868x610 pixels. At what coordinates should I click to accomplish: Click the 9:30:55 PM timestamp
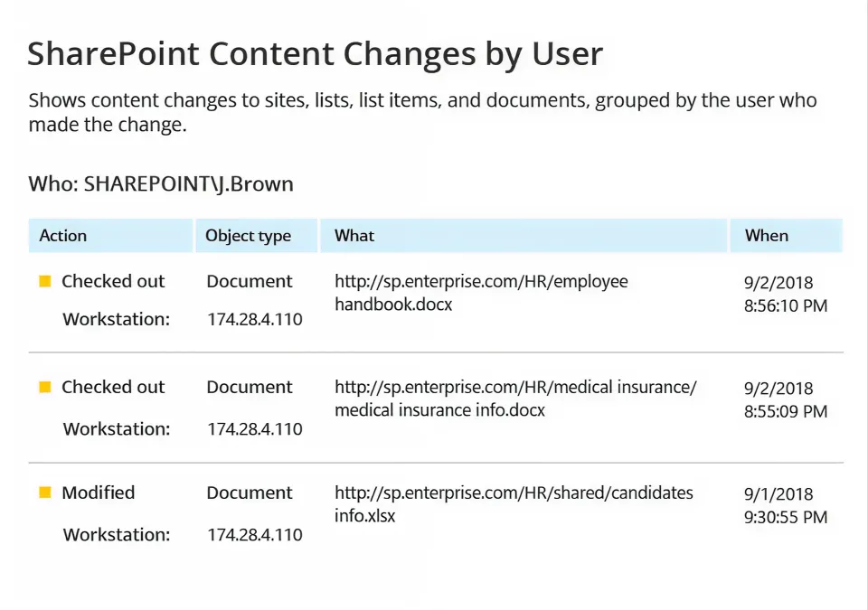785,517
